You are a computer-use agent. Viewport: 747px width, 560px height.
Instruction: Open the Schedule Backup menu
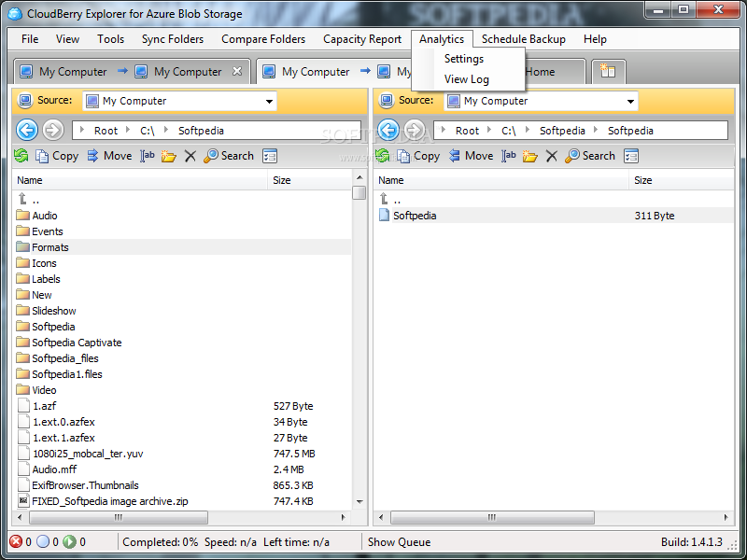(x=524, y=39)
